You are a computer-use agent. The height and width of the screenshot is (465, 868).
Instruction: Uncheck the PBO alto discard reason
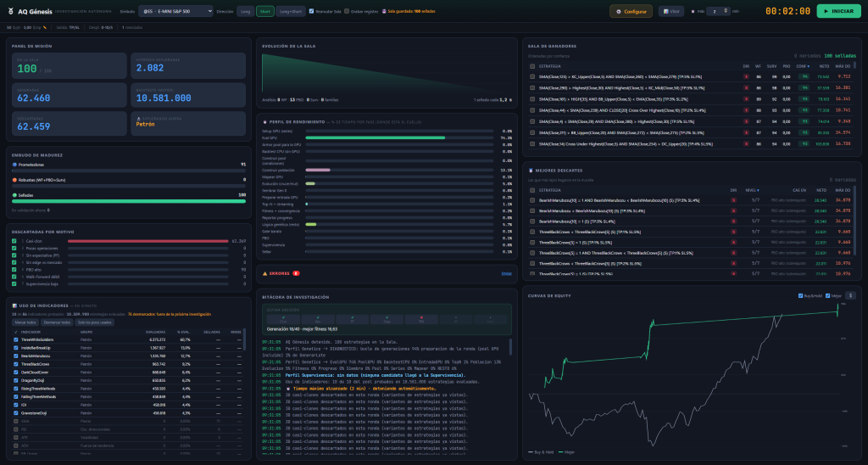pyautogui.click(x=14, y=270)
